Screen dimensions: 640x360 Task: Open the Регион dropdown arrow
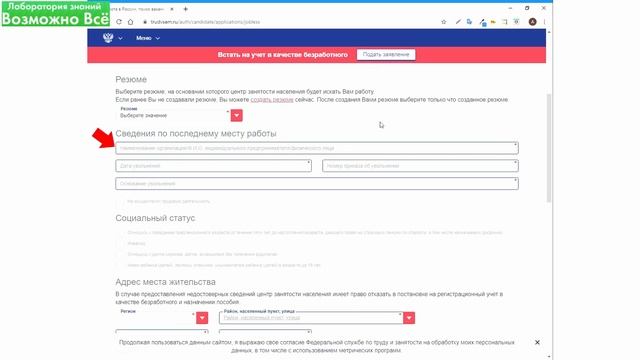pyautogui.click(x=202, y=318)
